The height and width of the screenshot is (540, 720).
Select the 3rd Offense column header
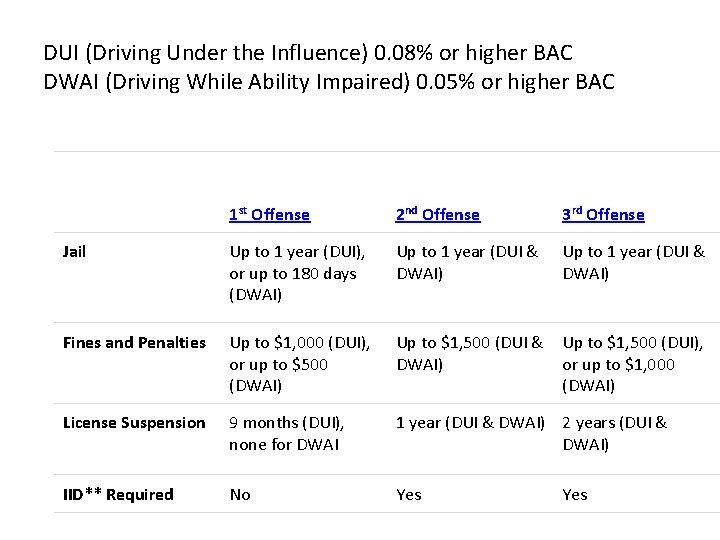click(x=603, y=214)
